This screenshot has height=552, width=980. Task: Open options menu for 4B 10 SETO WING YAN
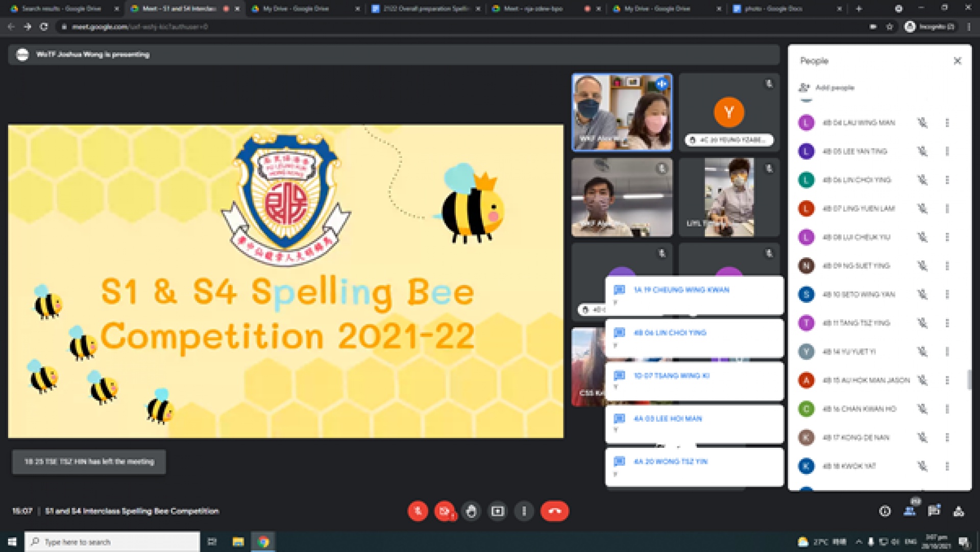click(x=947, y=295)
